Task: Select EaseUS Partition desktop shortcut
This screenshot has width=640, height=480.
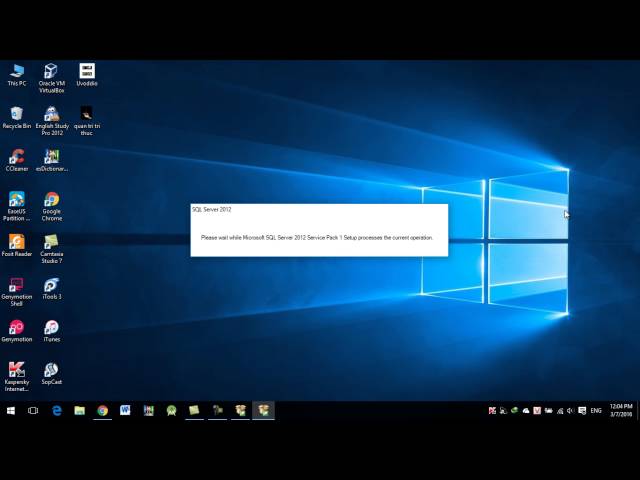Action: click(x=17, y=207)
